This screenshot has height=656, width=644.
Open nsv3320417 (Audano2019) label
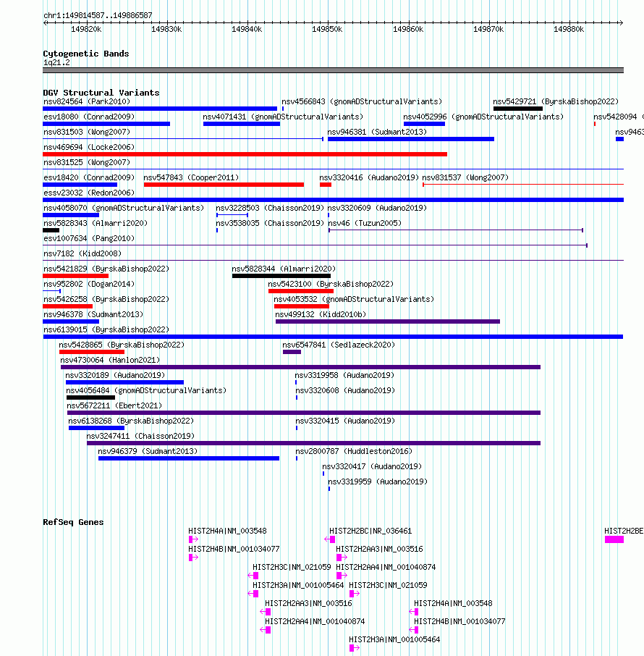[x=372, y=466]
